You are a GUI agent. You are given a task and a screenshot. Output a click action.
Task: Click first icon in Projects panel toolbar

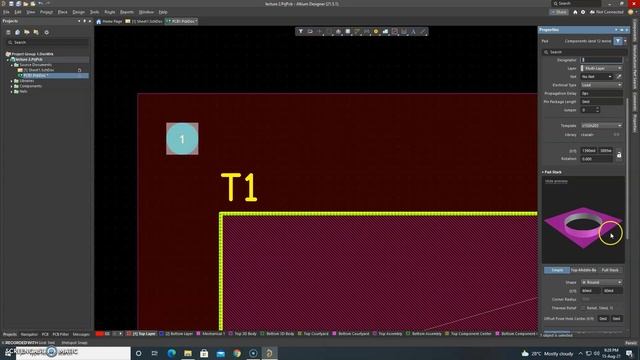tap(8, 32)
